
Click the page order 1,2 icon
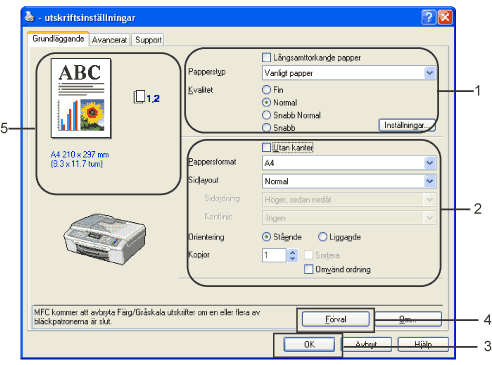pyautogui.click(x=147, y=97)
